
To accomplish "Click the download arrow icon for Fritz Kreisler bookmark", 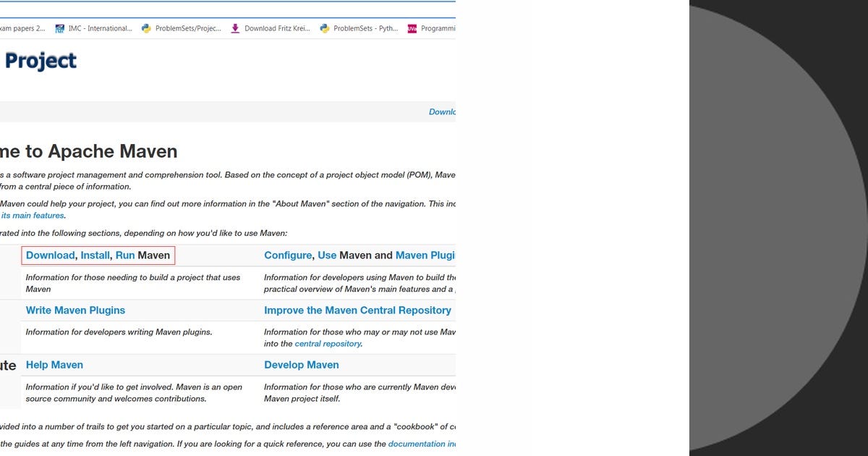I will [235, 28].
